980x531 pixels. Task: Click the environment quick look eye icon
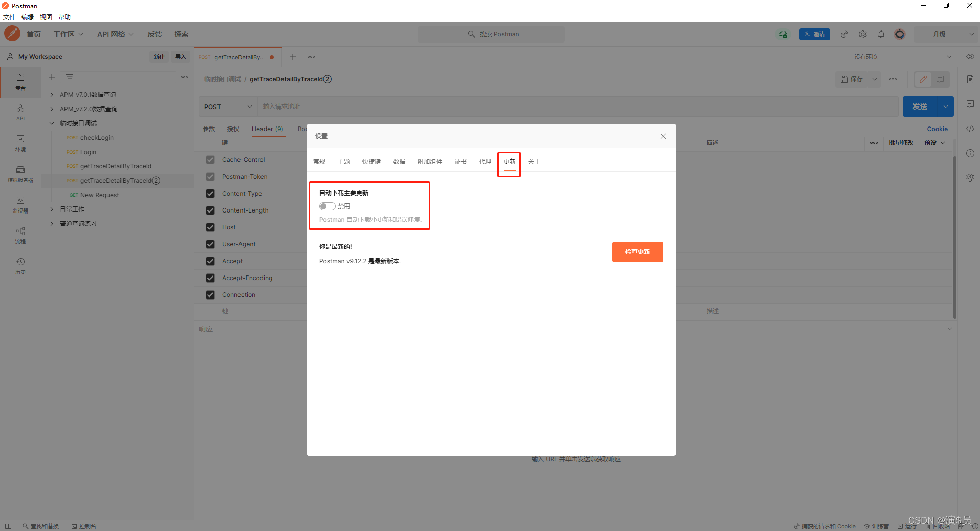(970, 57)
